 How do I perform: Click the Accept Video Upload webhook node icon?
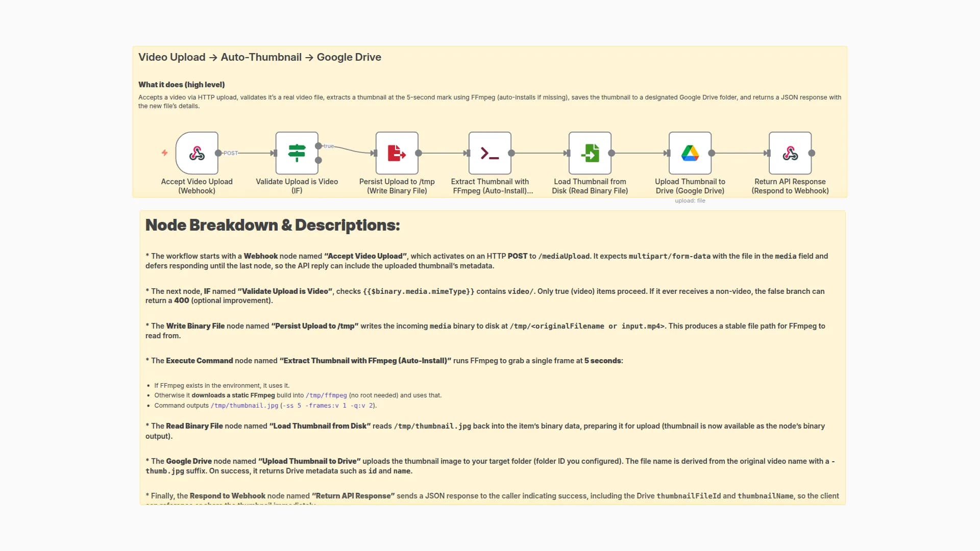point(197,153)
